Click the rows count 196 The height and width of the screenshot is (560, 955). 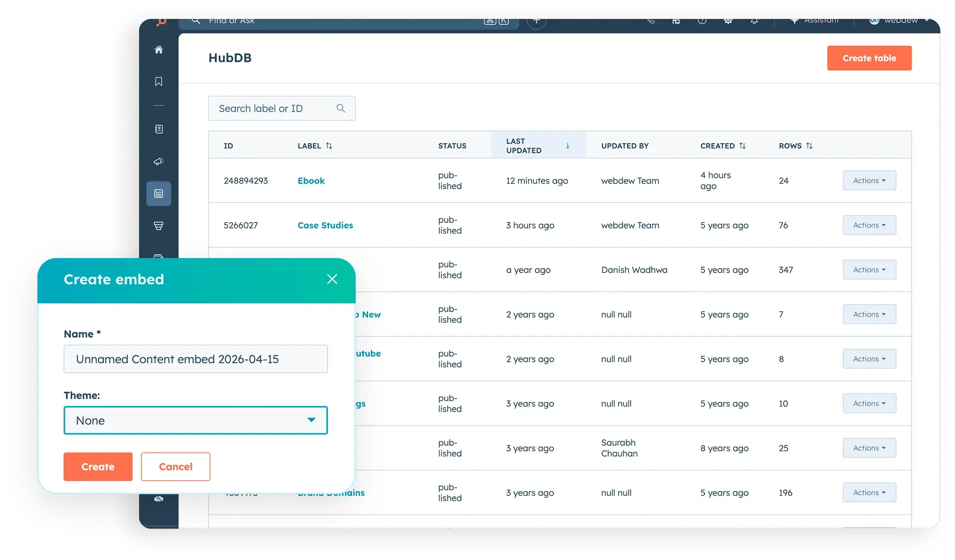(x=785, y=493)
